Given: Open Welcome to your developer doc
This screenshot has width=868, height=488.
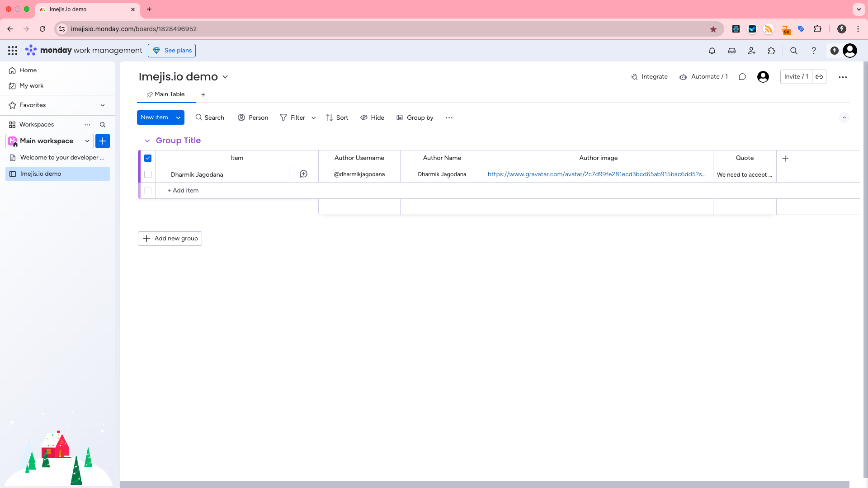Looking at the screenshot, I should coord(57,158).
